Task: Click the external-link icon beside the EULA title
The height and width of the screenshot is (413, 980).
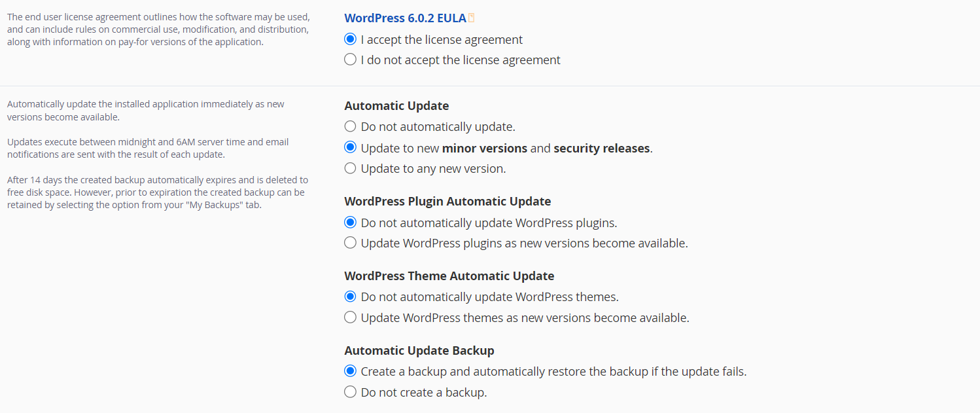Action: [x=472, y=17]
